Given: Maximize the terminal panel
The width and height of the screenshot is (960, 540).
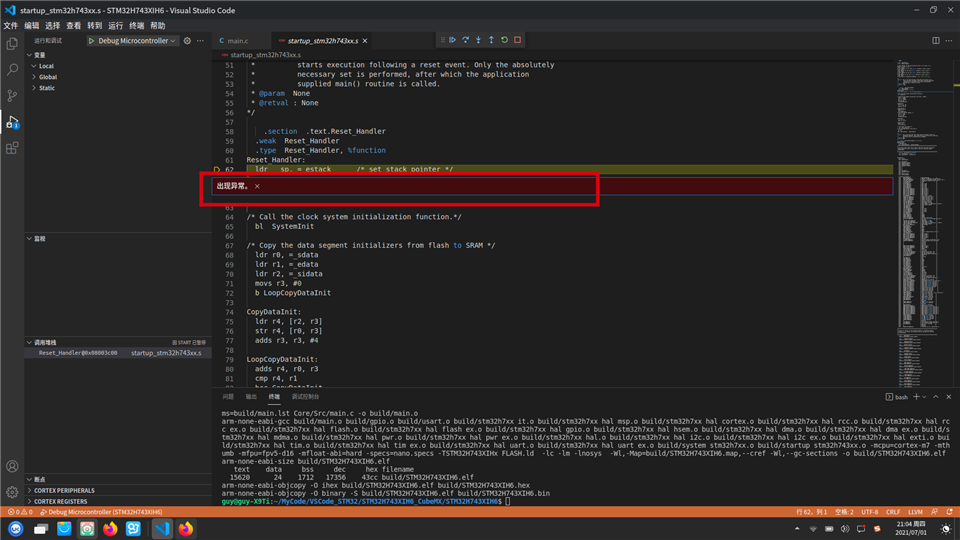Looking at the screenshot, I should [936, 397].
